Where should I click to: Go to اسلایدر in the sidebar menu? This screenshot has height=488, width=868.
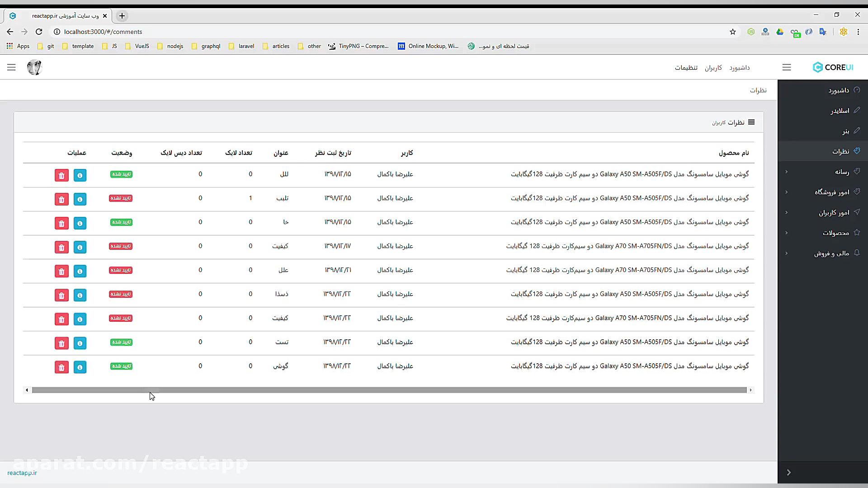pos(840,111)
